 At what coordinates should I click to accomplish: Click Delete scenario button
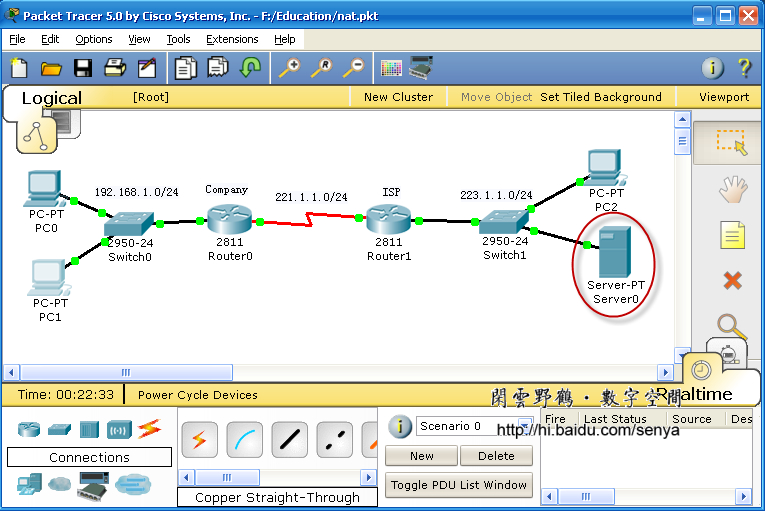pyautogui.click(x=496, y=456)
